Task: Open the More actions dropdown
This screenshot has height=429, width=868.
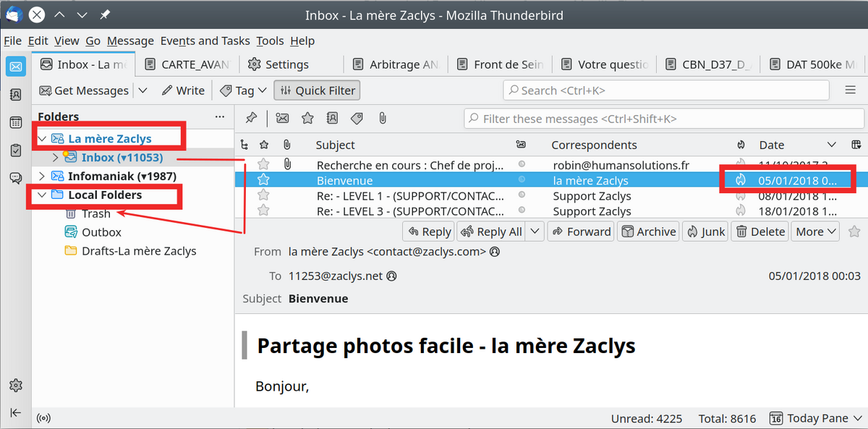Action: [815, 232]
